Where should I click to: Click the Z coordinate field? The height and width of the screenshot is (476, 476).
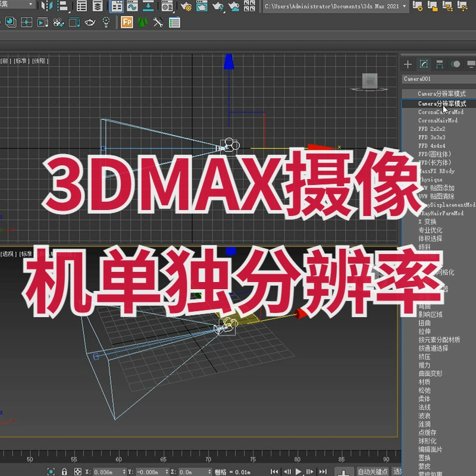pyautogui.click(x=192, y=472)
